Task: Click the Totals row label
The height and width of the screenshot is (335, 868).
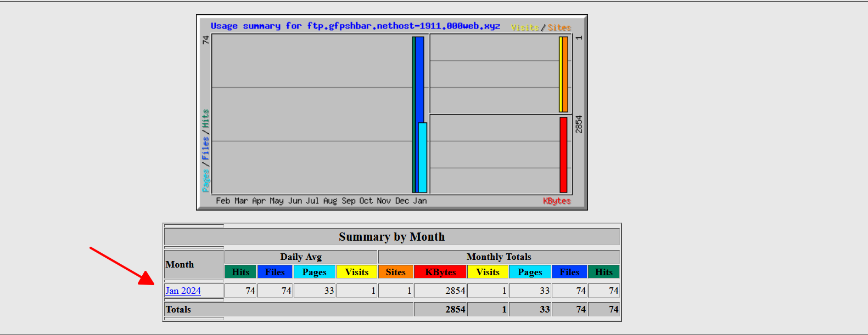Action: tap(178, 309)
